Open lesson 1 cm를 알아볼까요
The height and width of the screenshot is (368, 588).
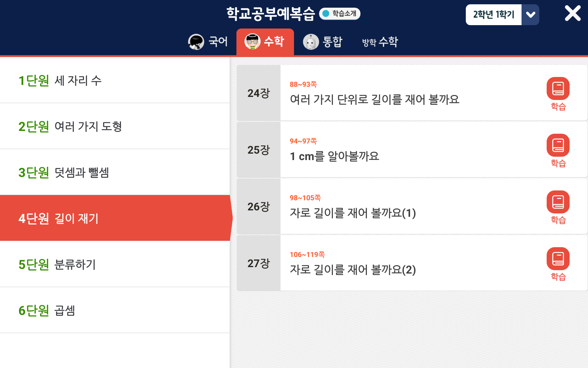pyautogui.click(x=334, y=156)
